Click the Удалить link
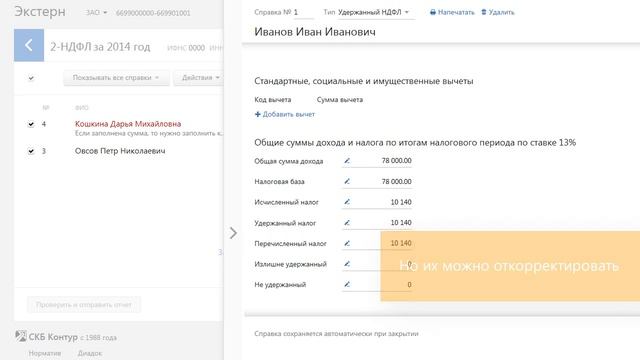 point(501,13)
